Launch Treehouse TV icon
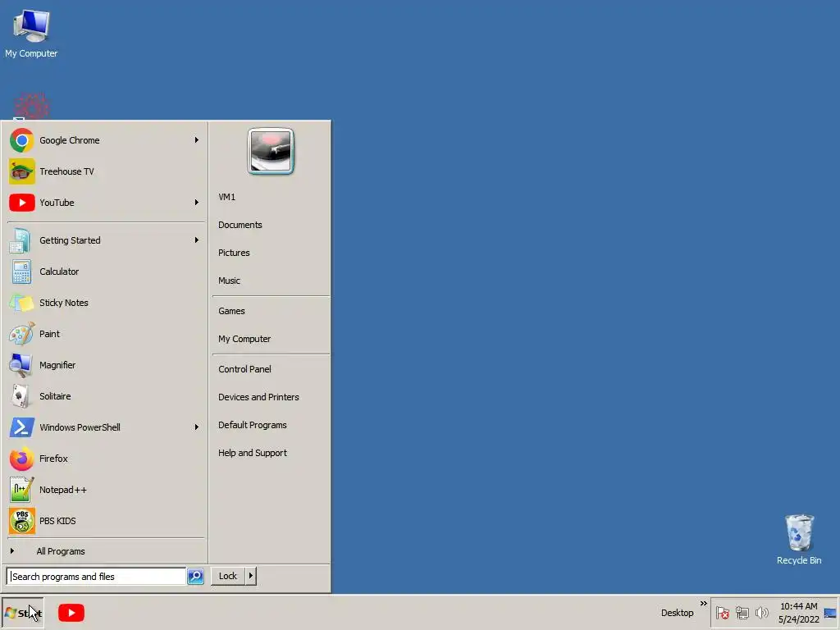 (21, 171)
